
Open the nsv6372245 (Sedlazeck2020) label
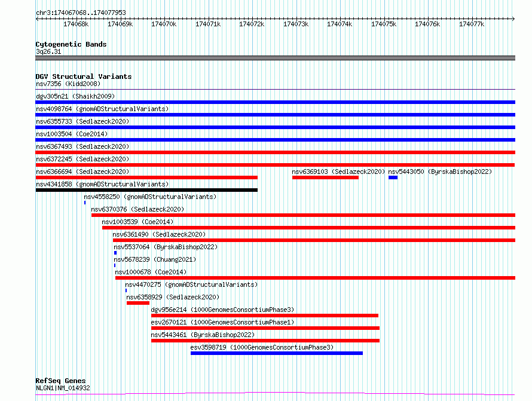(x=82, y=159)
